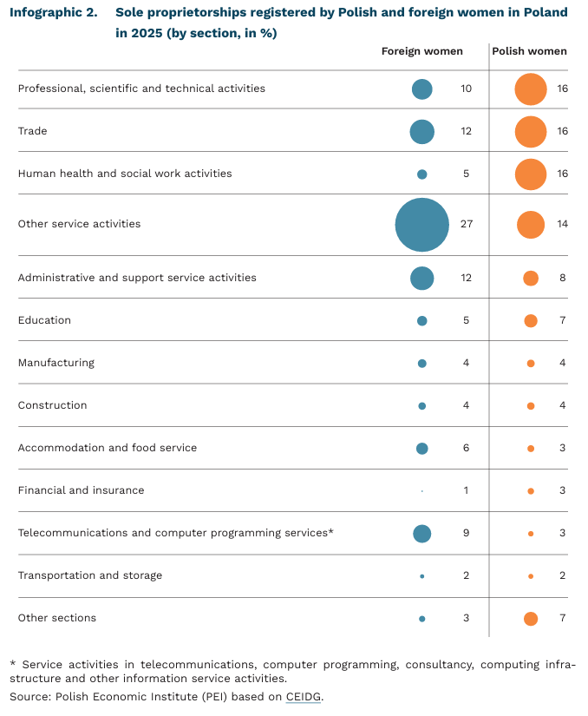Click the "Polish women" column header

click(x=529, y=51)
